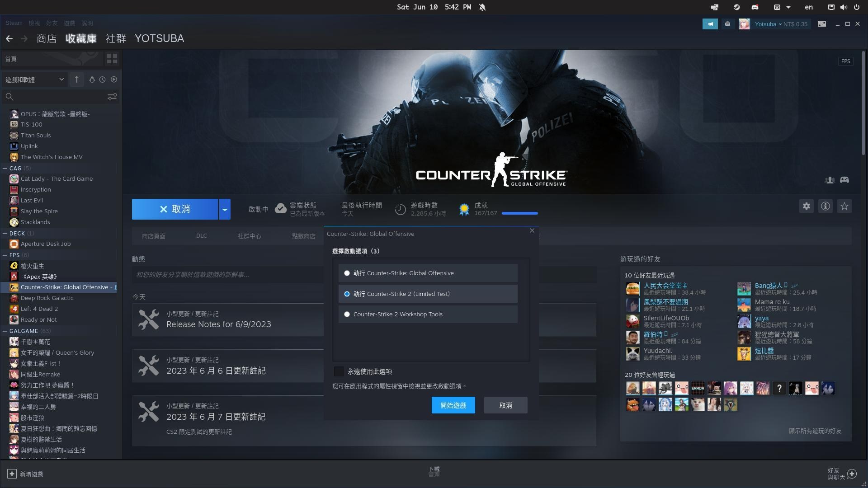
Task: Click the 開始遊戲 button in the dialog
Action: coord(453,405)
